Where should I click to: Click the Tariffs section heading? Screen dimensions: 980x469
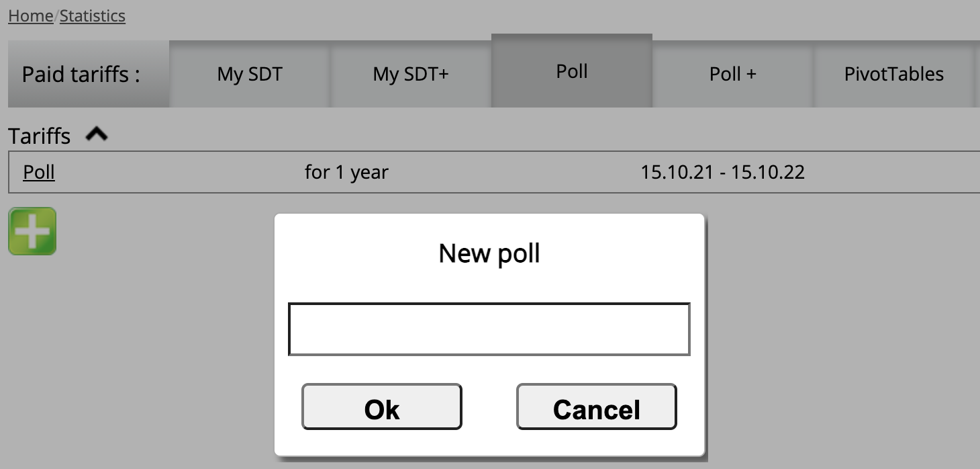pyautogui.click(x=40, y=136)
